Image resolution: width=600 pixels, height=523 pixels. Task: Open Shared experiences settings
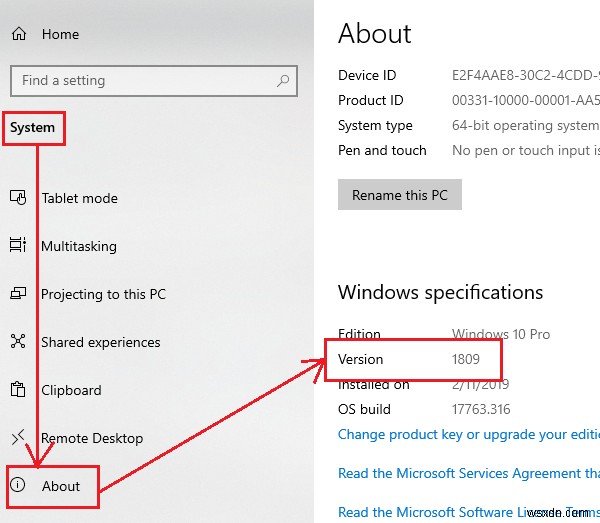pyautogui.click(x=101, y=342)
